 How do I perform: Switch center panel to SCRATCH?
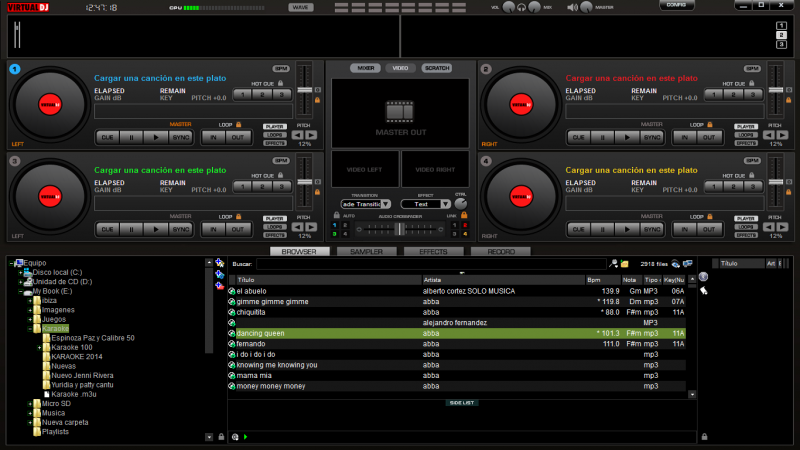pyautogui.click(x=437, y=68)
